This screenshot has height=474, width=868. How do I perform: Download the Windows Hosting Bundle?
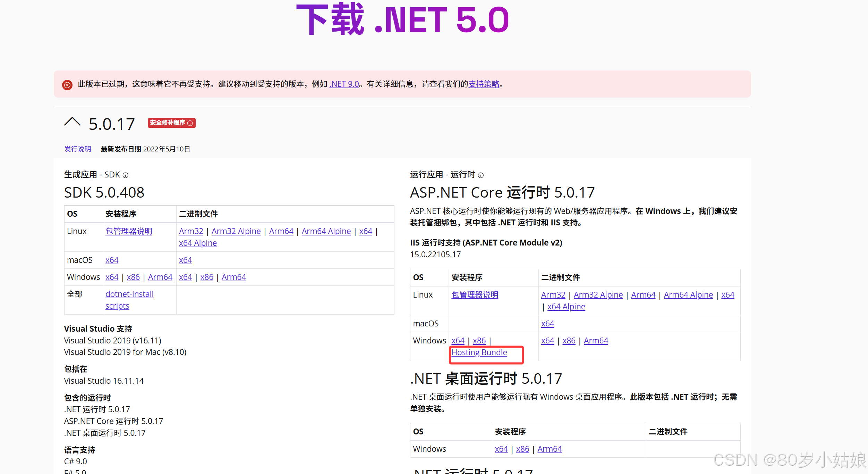tap(479, 352)
